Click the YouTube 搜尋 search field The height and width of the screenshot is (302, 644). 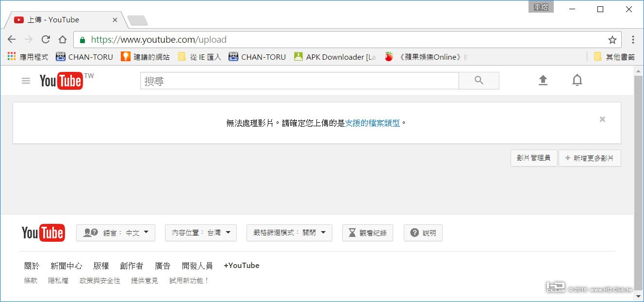coord(299,81)
